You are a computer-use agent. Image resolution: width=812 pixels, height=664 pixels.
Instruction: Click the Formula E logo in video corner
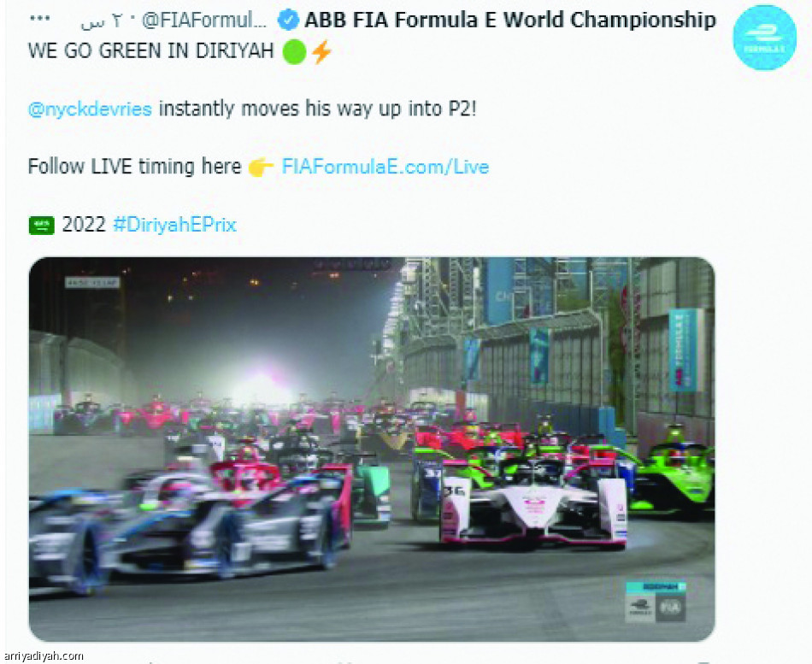click(640, 607)
